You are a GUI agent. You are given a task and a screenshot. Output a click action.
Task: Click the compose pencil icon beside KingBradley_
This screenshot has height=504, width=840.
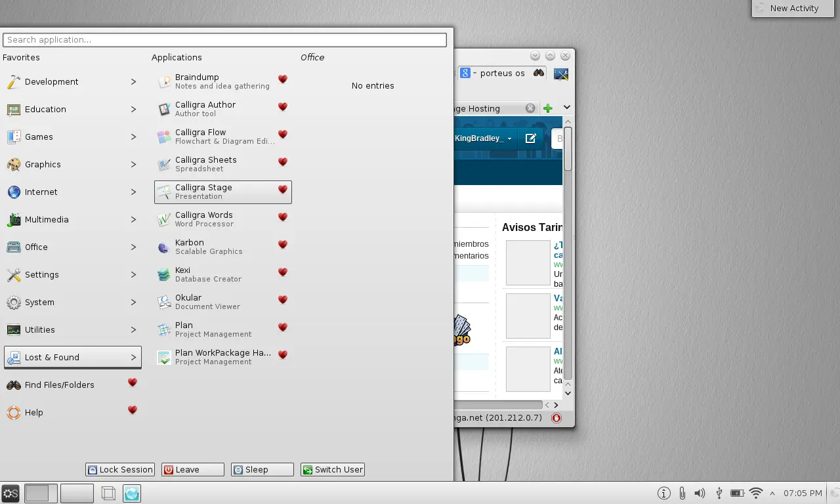pos(531,138)
